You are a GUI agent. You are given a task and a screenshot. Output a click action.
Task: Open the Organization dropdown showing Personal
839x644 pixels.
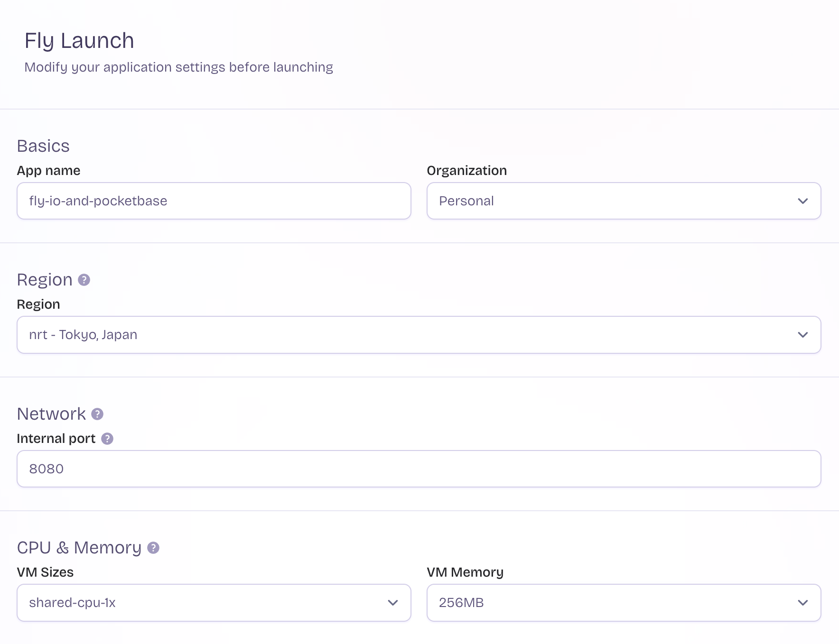[x=624, y=201]
